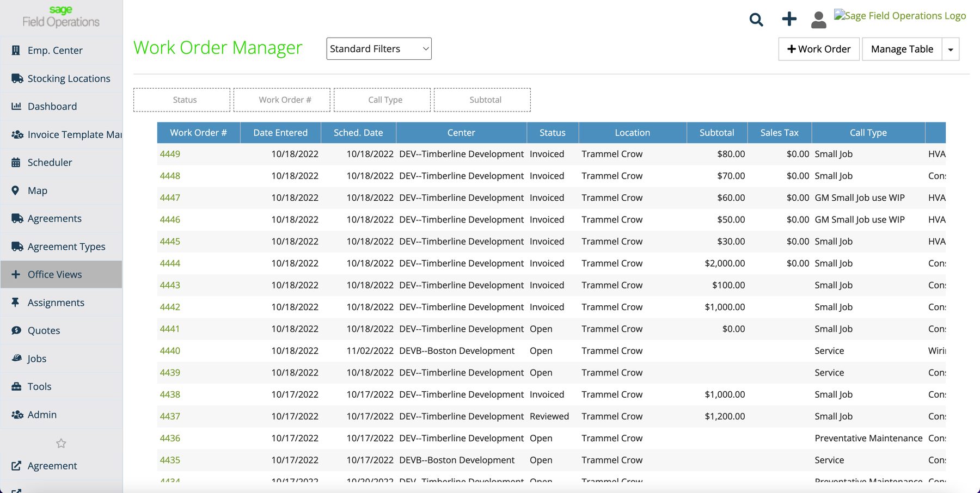Sort by Work Order # column header
Screen dimensions: 980x493
(199, 133)
